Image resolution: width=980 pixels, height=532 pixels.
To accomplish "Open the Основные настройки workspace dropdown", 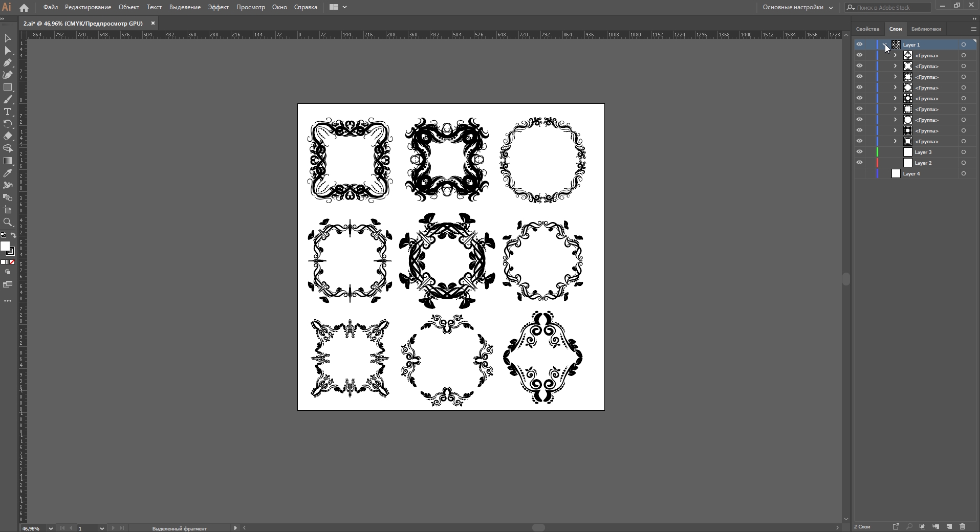I will [797, 7].
